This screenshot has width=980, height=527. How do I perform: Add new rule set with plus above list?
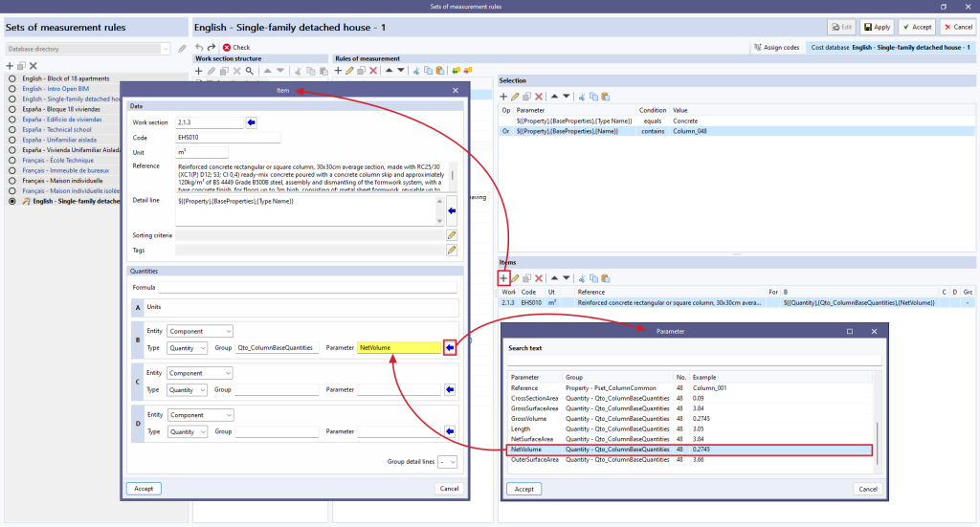(x=10, y=66)
